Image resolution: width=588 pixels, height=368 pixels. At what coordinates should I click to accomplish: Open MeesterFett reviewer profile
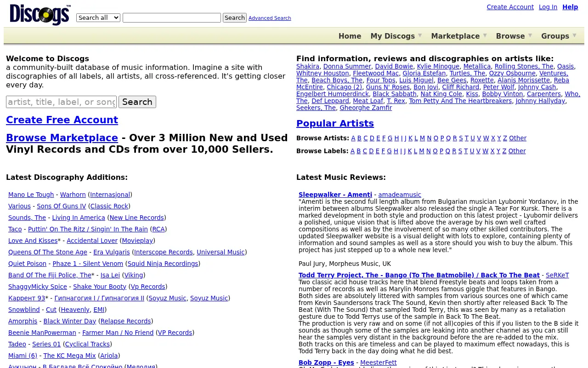point(379,362)
